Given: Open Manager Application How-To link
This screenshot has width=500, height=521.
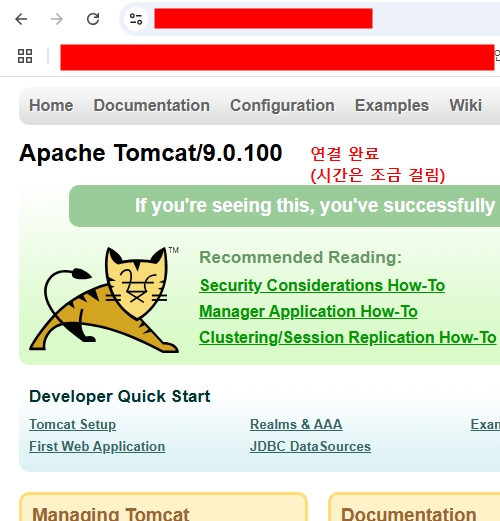Looking at the screenshot, I should point(308,312).
